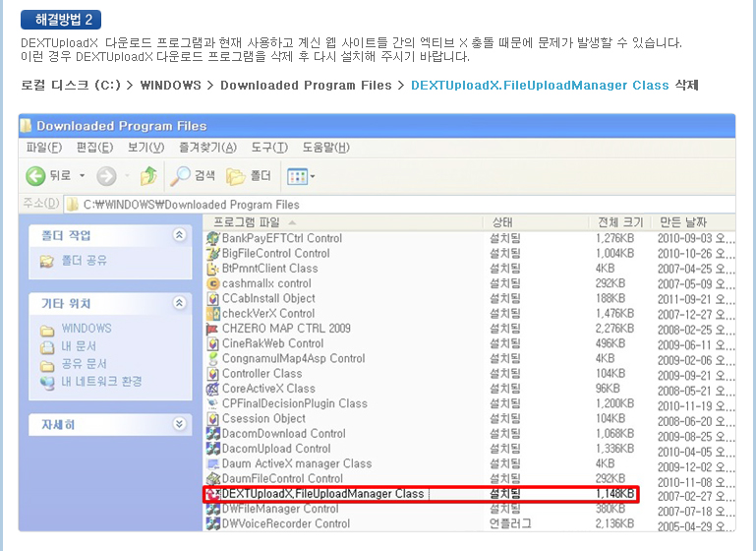Screen dimensions: 756x551
Task: Open the 보기(V) menu
Action: pyautogui.click(x=145, y=148)
